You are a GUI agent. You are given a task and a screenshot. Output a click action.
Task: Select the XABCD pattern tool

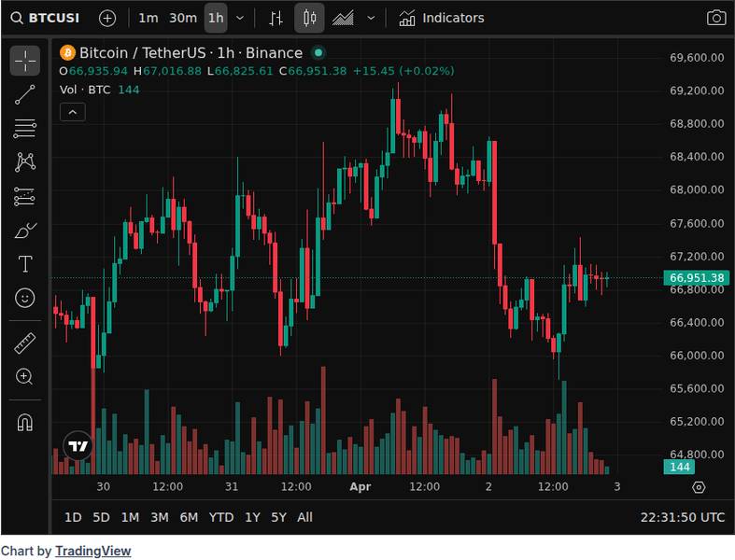[x=25, y=162]
